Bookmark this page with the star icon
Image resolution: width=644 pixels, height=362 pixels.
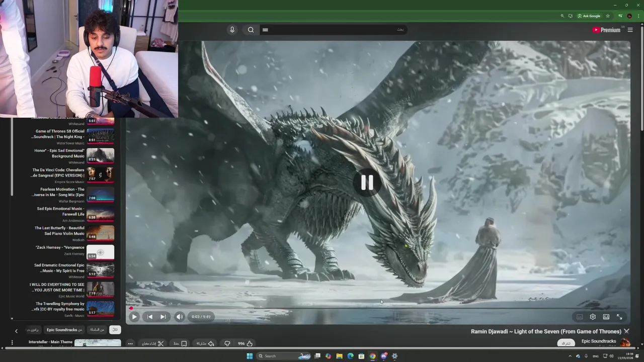pos(608,16)
